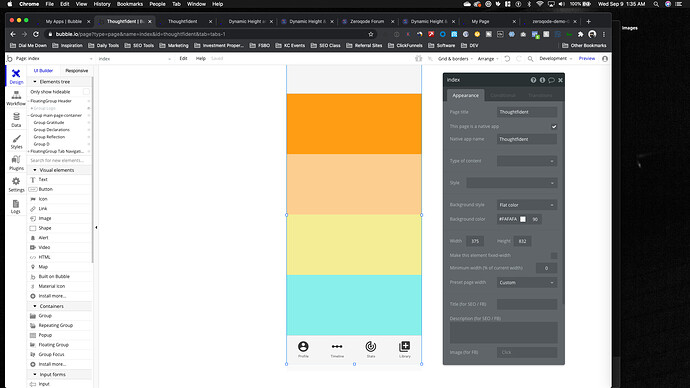Image resolution: width=690 pixels, height=388 pixels.
Task: Close the index property panel
Action: (x=560, y=80)
